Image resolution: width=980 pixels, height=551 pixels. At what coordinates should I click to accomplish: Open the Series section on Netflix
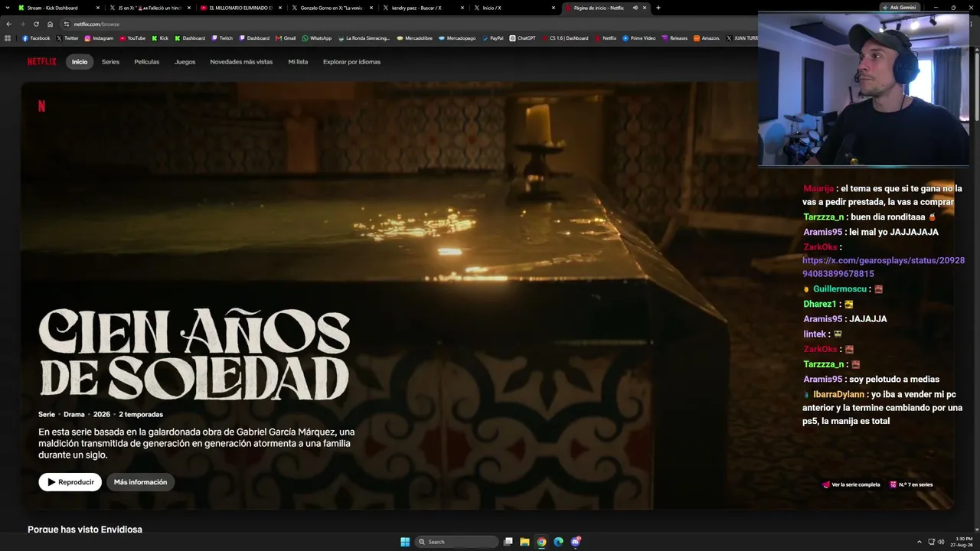tap(110, 62)
